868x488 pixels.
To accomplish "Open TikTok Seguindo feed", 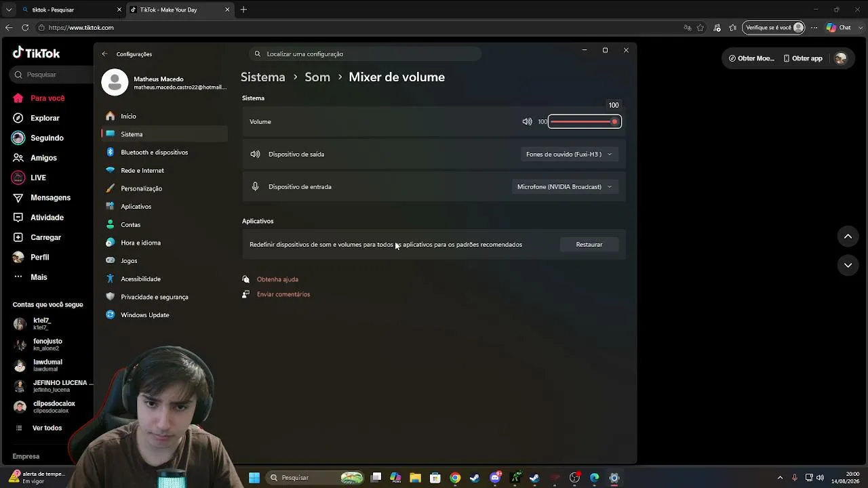I will 38,138.
